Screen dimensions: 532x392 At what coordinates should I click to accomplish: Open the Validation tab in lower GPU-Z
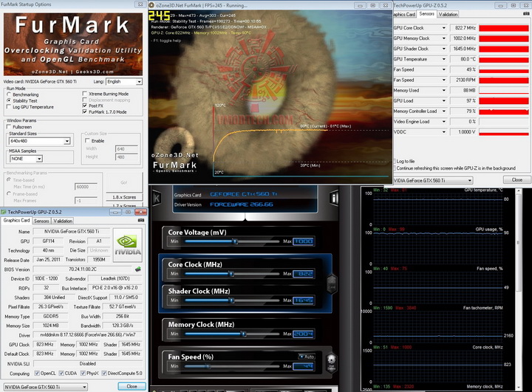click(x=63, y=220)
